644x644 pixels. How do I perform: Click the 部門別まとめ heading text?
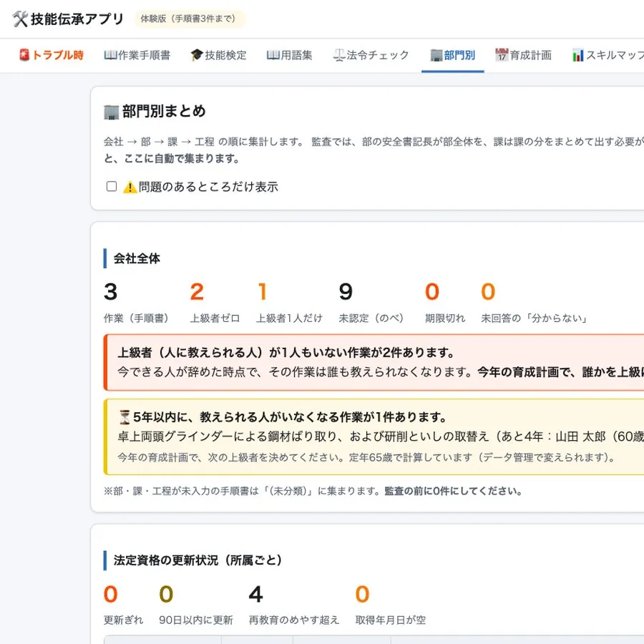point(164,112)
